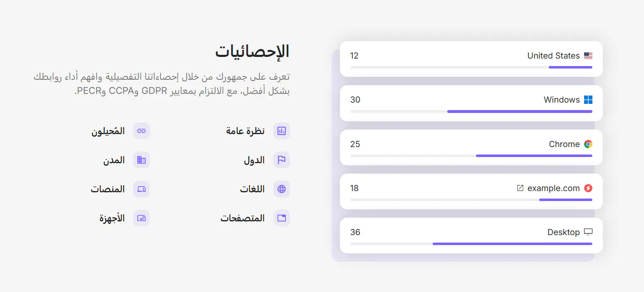Click the Referrers link icon (المُحيلون)
644x292 pixels.
click(141, 131)
